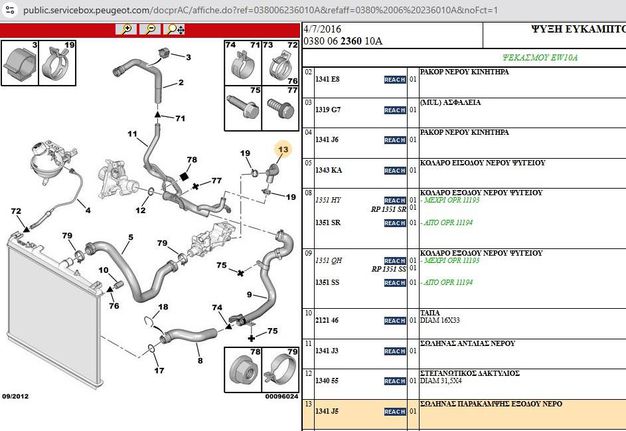Click REACH badge for part 1341 J6
Image resolution: width=626 pixels, height=431 pixels.
click(x=395, y=140)
